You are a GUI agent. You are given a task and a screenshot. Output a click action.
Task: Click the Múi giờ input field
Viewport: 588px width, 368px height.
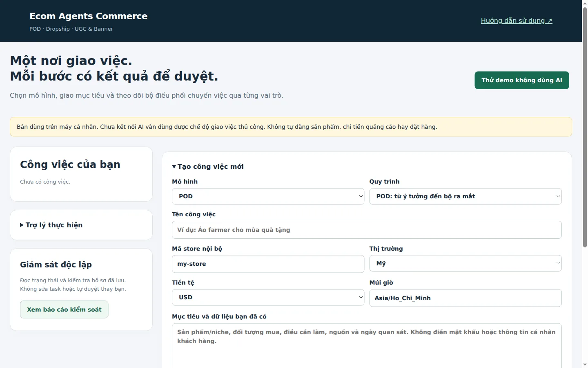[465, 298]
